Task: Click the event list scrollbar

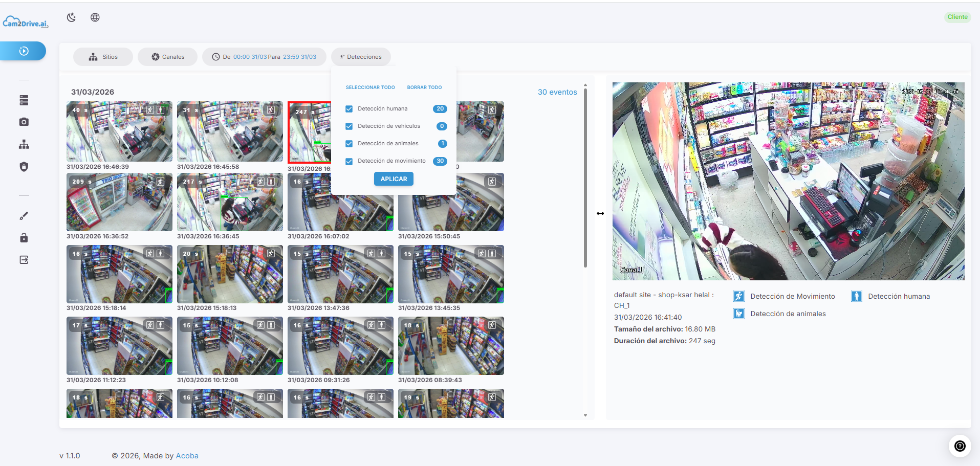Action: [585, 178]
